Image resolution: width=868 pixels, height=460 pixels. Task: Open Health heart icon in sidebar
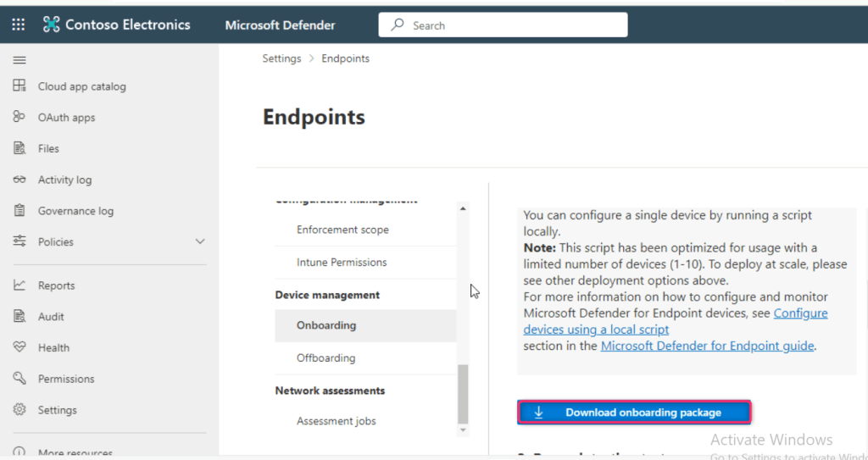click(x=19, y=347)
